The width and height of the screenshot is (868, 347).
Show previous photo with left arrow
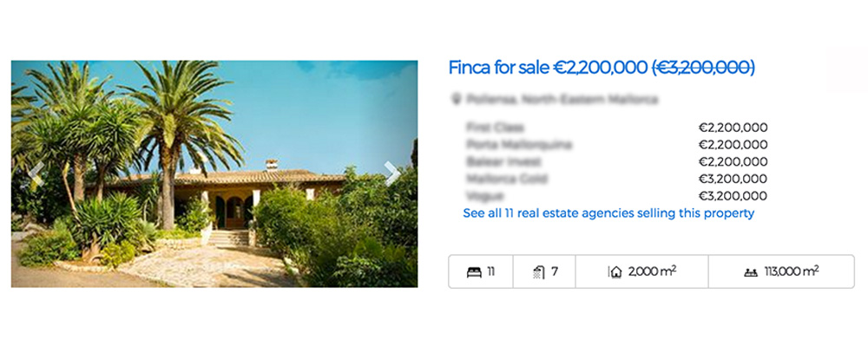tap(36, 173)
